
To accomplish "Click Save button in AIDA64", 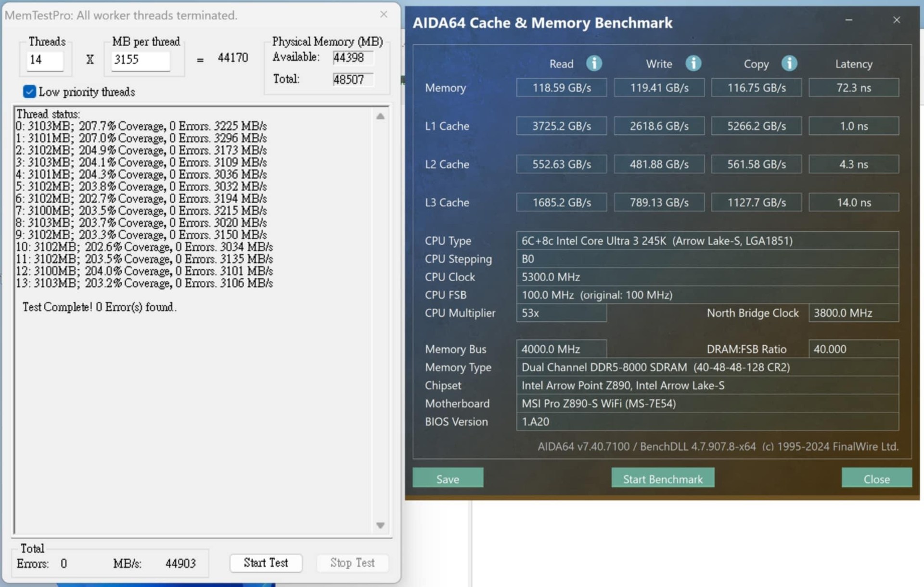I will point(448,478).
